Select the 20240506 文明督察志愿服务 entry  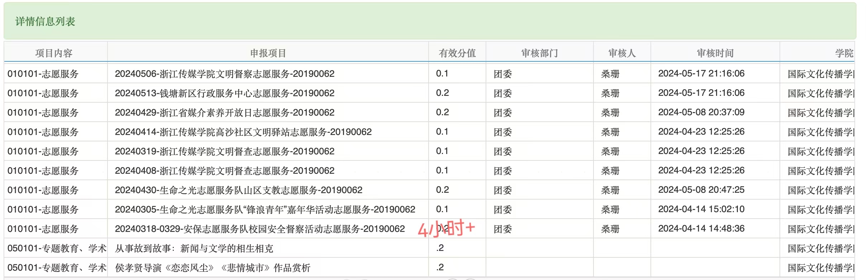pyautogui.click(x=224, y=74)
